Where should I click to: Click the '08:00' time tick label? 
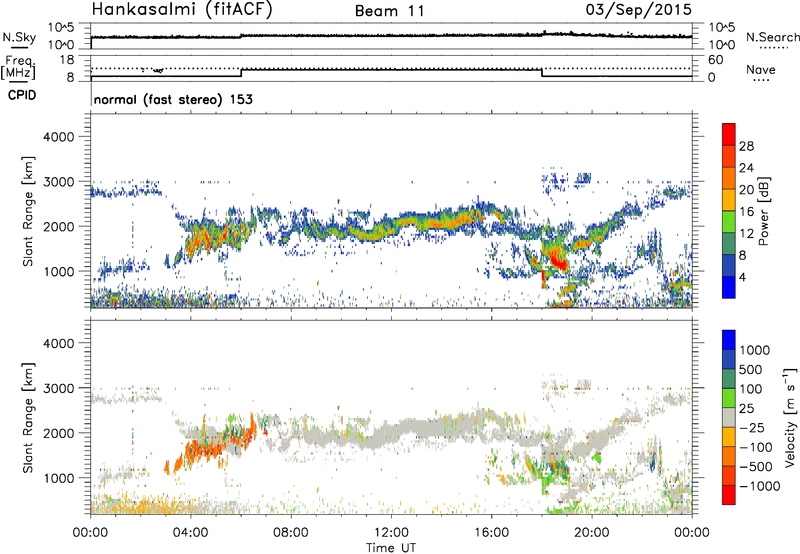[291, 533]
